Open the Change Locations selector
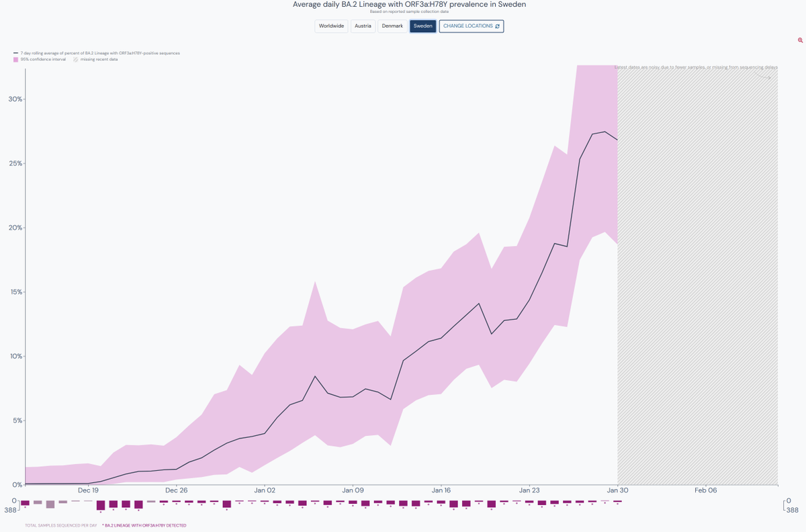 coord(471,26)
